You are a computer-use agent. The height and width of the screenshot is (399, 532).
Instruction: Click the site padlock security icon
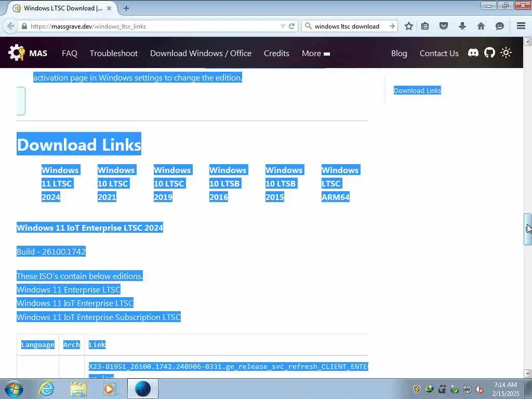24,26
